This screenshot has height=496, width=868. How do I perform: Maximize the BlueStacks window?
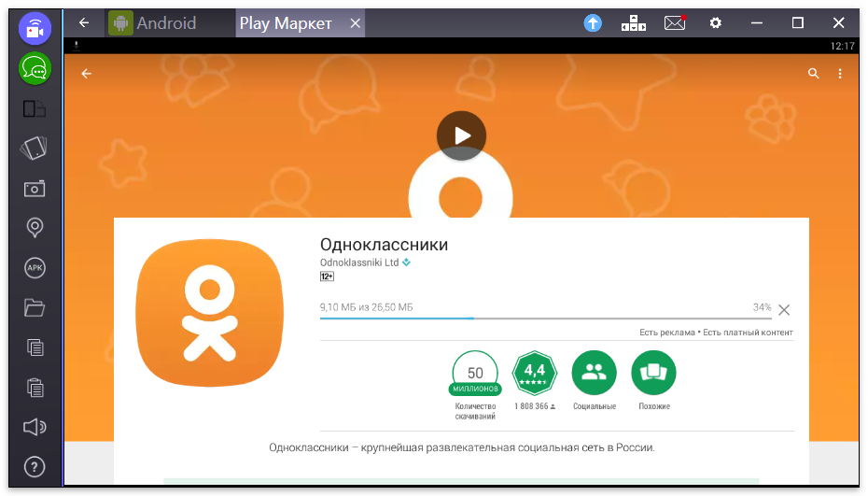(x=798, y=22)
